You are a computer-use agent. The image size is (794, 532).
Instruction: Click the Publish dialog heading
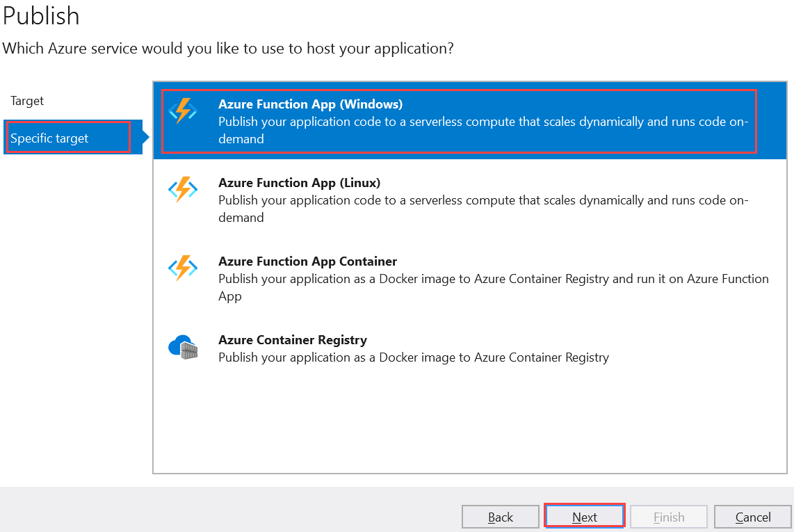(x=41, y=16)
